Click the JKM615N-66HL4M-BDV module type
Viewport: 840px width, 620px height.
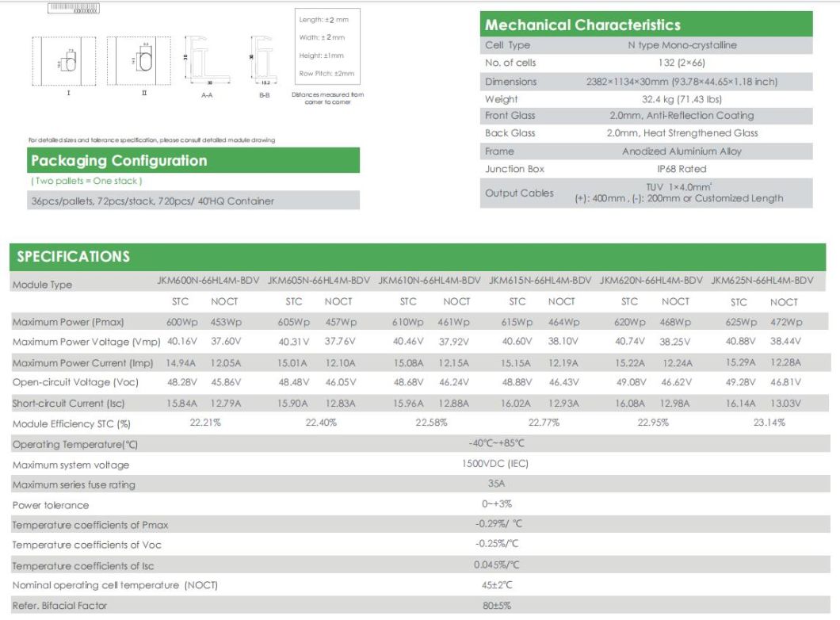pos(540,281)
